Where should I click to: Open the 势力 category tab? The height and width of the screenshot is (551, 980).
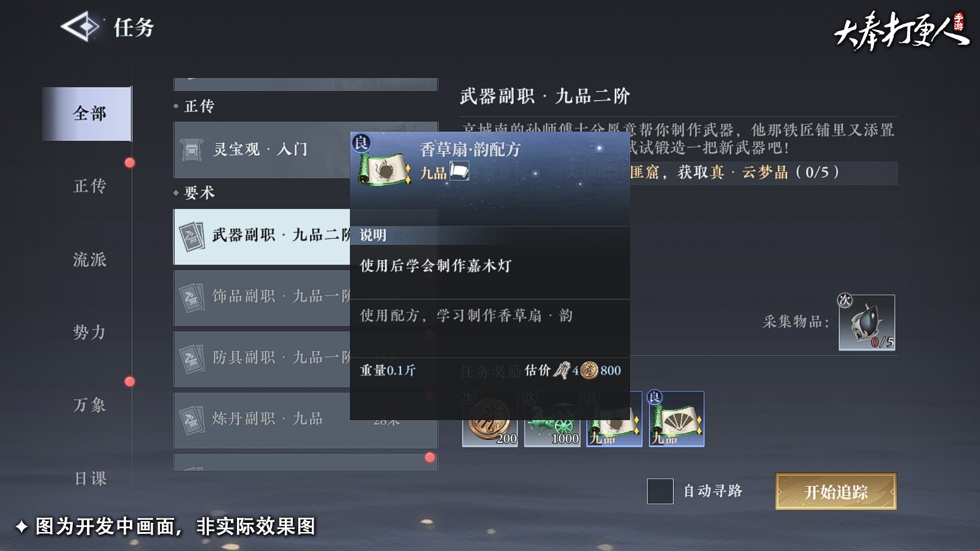click(x=89, y=332)
